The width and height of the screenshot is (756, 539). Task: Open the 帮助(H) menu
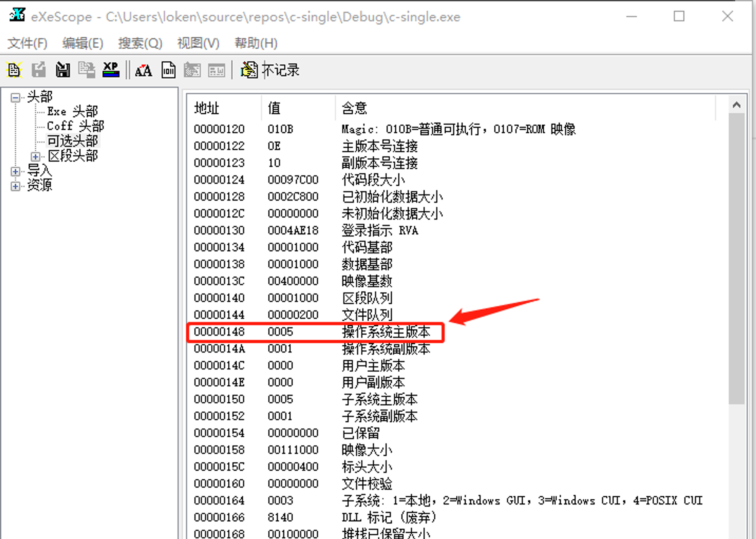(x=256, y=43)
